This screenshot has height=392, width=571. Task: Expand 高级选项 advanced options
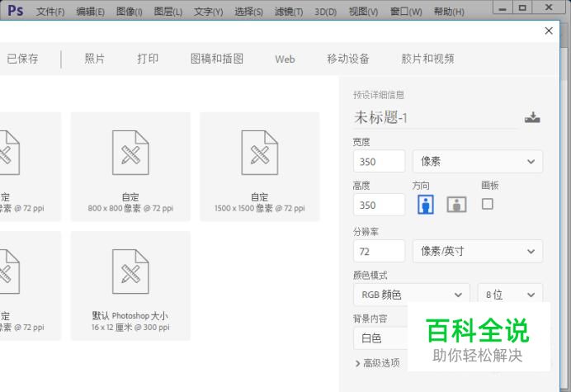[377, 363]
